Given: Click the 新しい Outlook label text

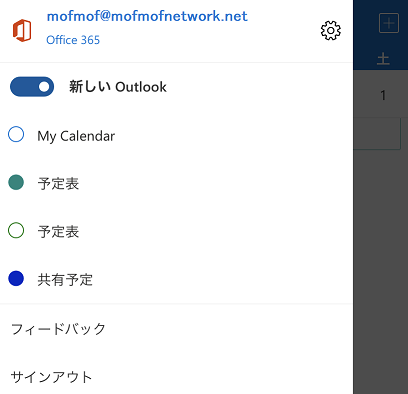Looking at the screenshot, I should point(118,87).
